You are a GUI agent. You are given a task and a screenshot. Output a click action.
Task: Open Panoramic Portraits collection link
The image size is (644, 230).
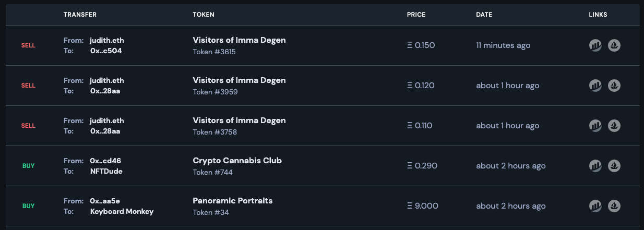tap(232, 201)
